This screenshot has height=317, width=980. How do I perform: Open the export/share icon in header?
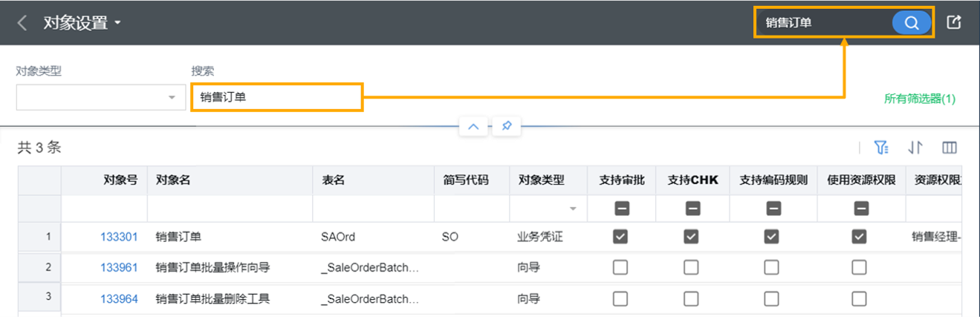[954, 22]
